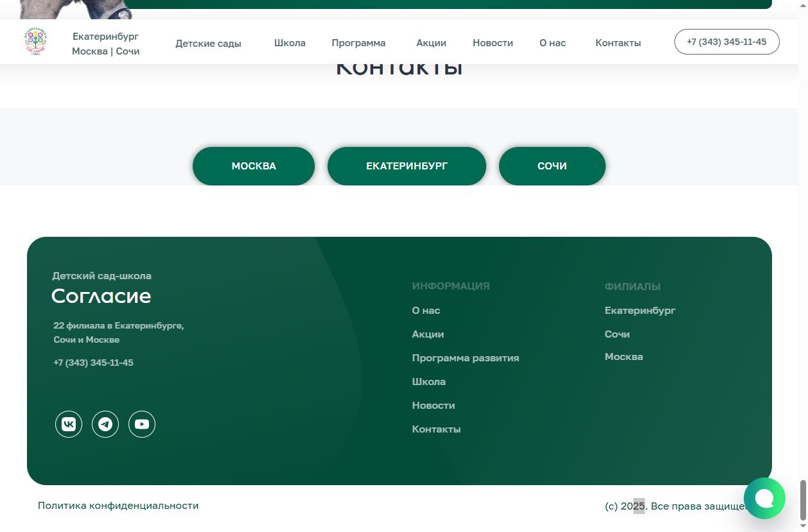Call the footer phone number +7 (343) 345-11-45

(x=93, y=363)
